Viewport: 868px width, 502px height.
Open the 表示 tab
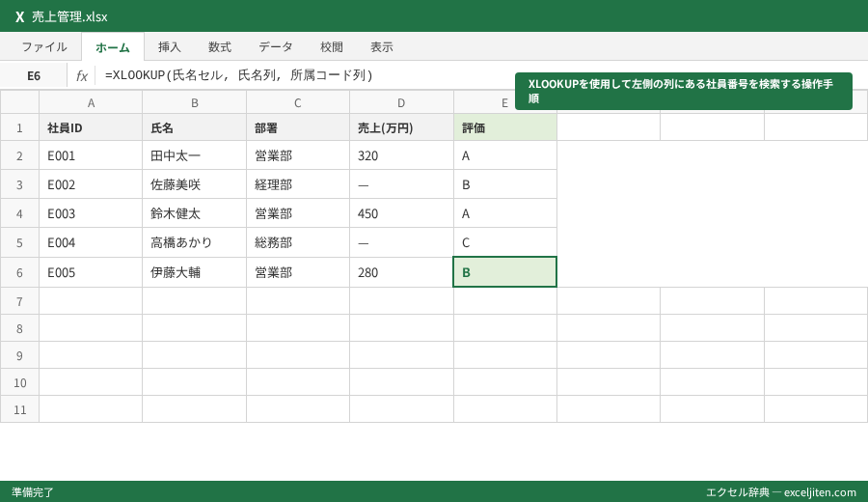point(382,47)
